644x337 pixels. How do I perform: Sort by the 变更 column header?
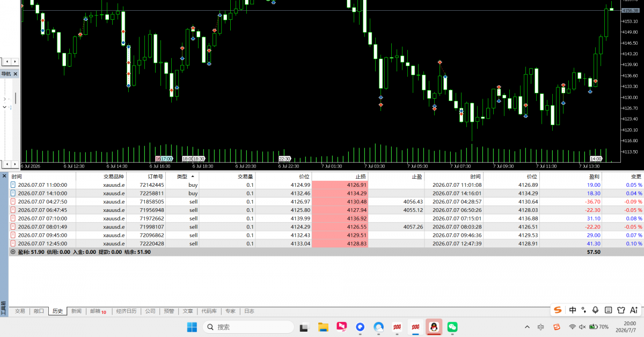point(623,176)
